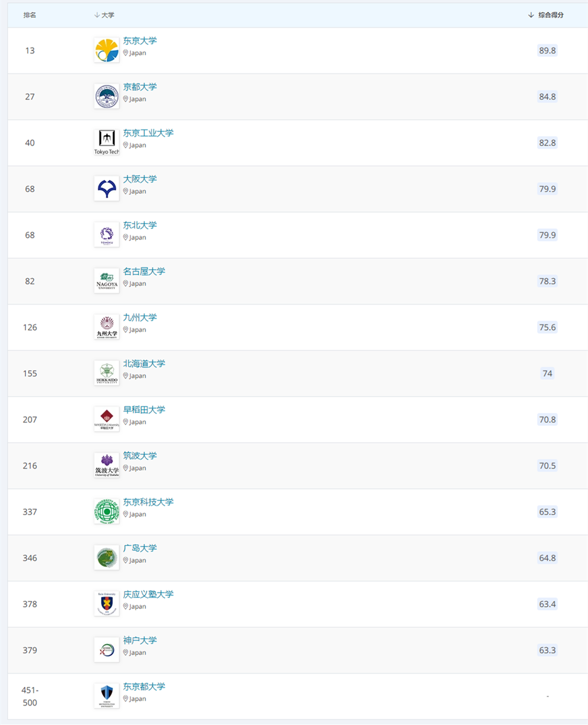Viewport: 588px width, 725px height.
Task: Click the Tohoku University purple logo
Action: click(x=106, y=235)
